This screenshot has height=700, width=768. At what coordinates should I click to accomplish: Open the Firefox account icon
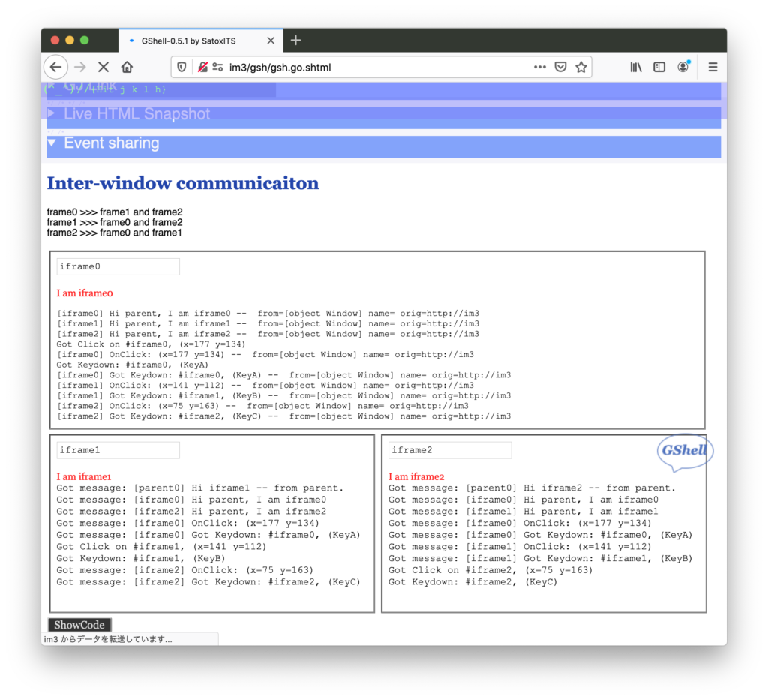click(x=682, y=67)
